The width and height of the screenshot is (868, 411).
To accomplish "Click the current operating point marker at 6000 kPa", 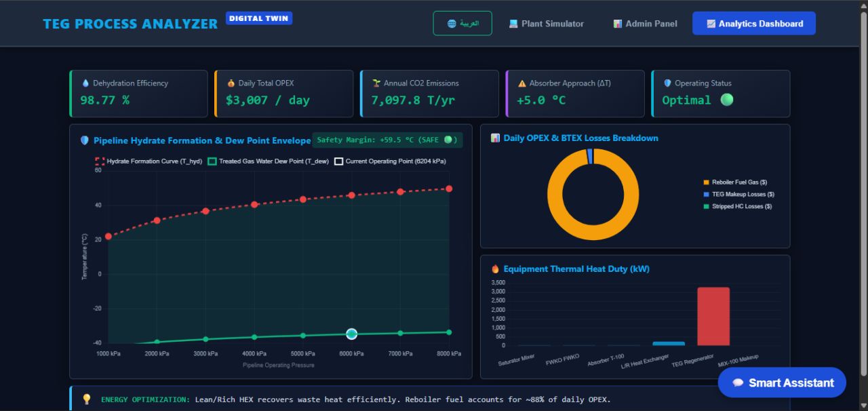I will [351, 334].
